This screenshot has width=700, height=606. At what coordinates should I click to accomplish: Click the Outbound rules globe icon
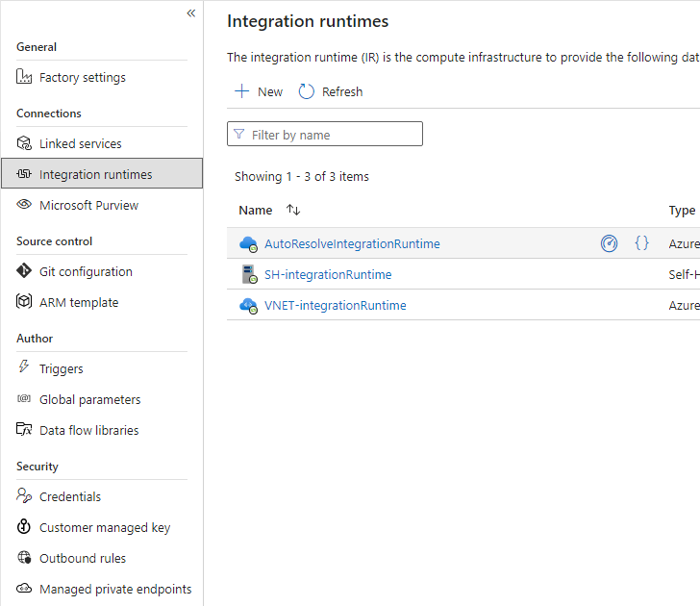[x=24, y=557]
